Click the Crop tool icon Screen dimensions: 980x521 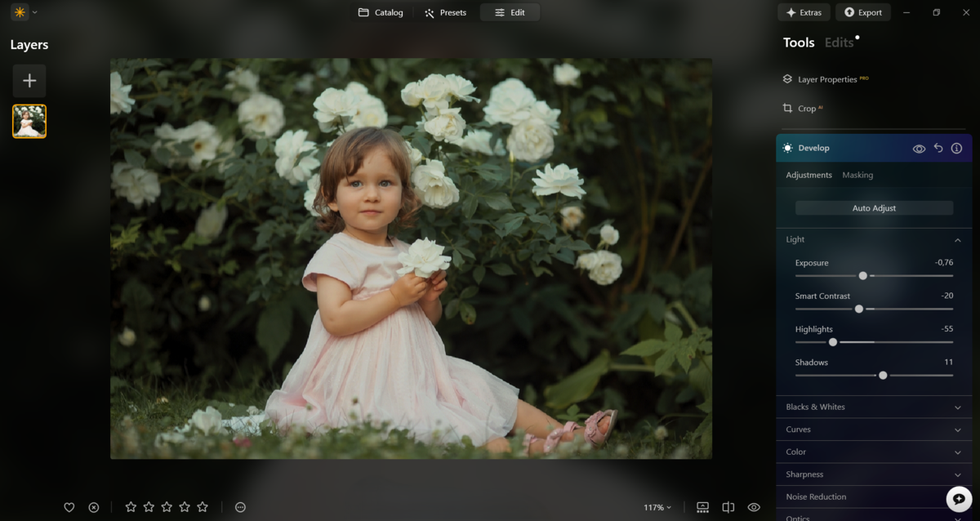[787, 108]
